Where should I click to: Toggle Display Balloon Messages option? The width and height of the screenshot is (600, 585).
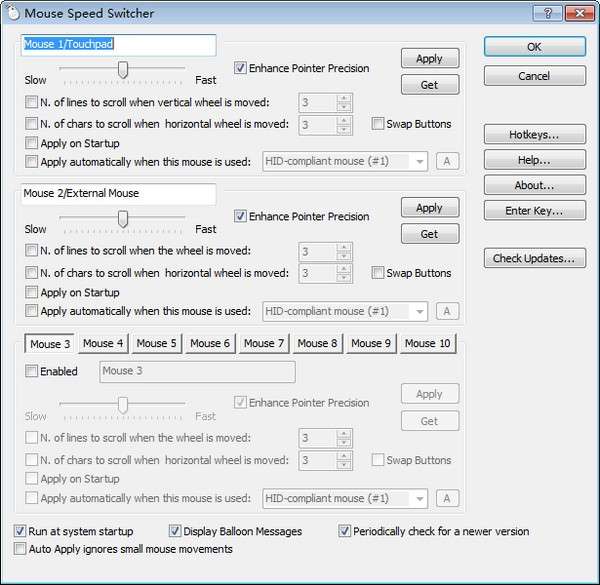point(175,531)
